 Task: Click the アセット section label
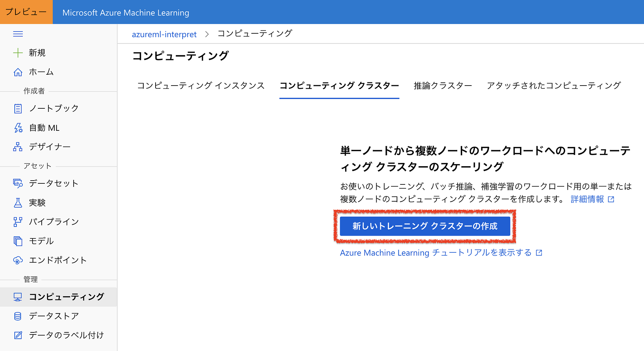tap(37, 166)
